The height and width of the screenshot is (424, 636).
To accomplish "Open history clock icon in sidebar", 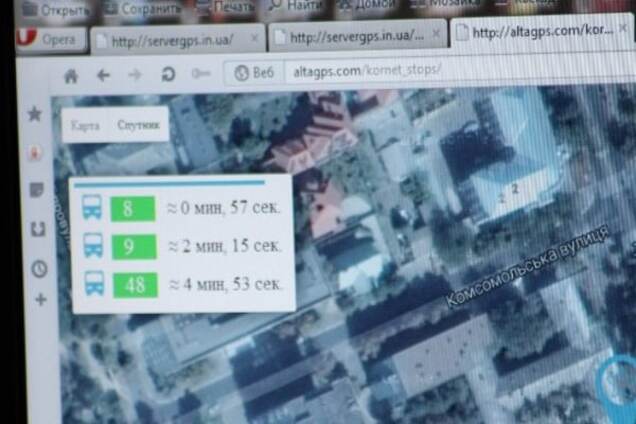I will (x=39, y=268).
